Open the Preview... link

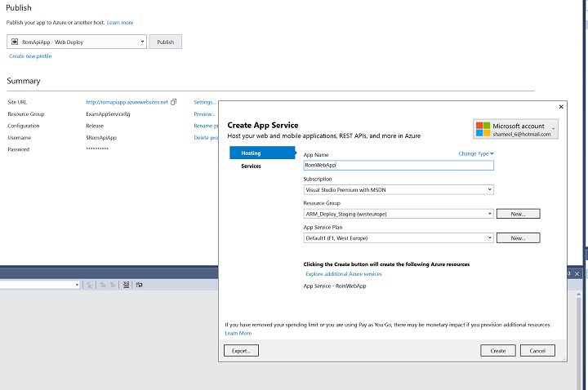(x=204, y=114)
